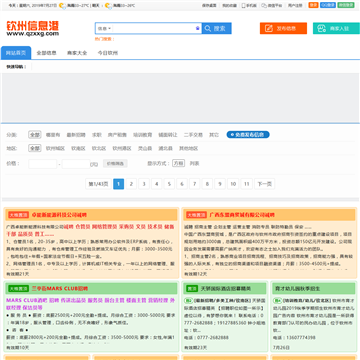Screen dimensions: 360x360
Task: Filter category by 铺面转让
Action: (x=168, y=135)
